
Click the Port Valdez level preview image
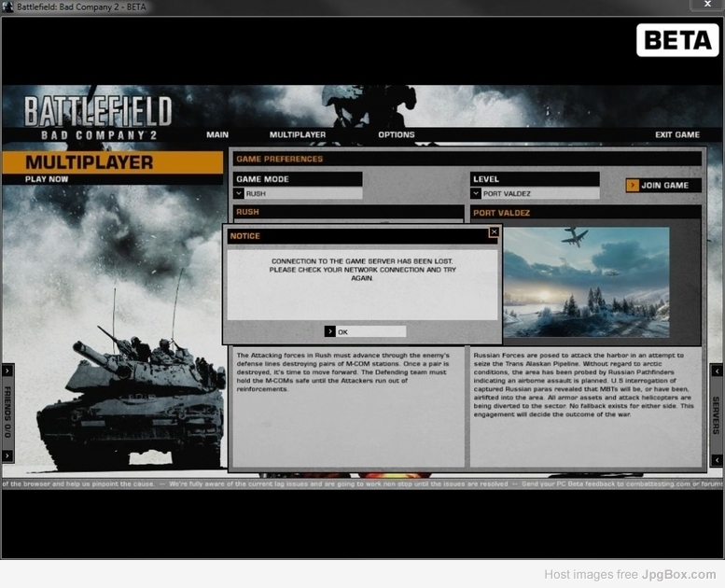(x=586, y=282)
